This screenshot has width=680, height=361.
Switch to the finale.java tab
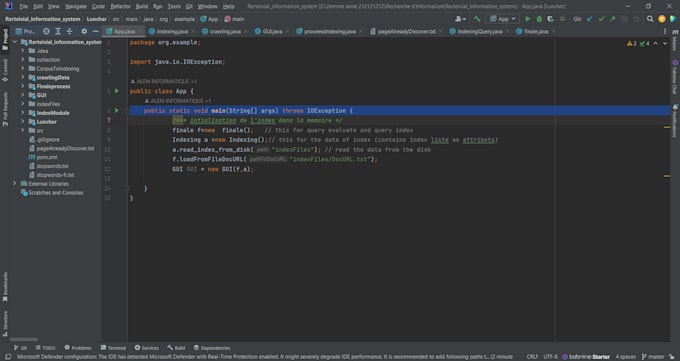(536, 31)
